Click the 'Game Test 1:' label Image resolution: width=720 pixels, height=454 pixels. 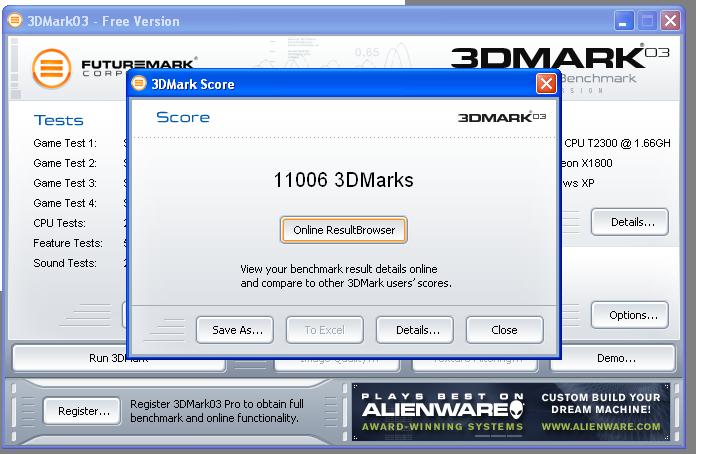(x=65, y=143)
